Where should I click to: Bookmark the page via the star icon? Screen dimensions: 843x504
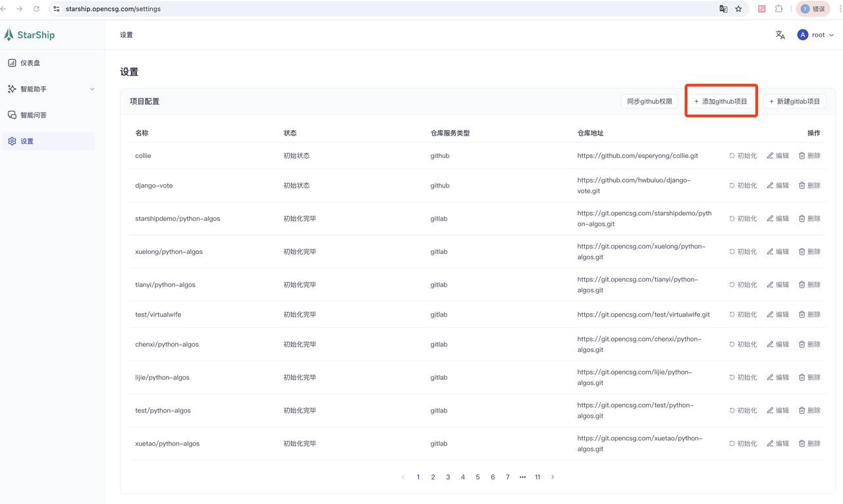coord(738,9)
